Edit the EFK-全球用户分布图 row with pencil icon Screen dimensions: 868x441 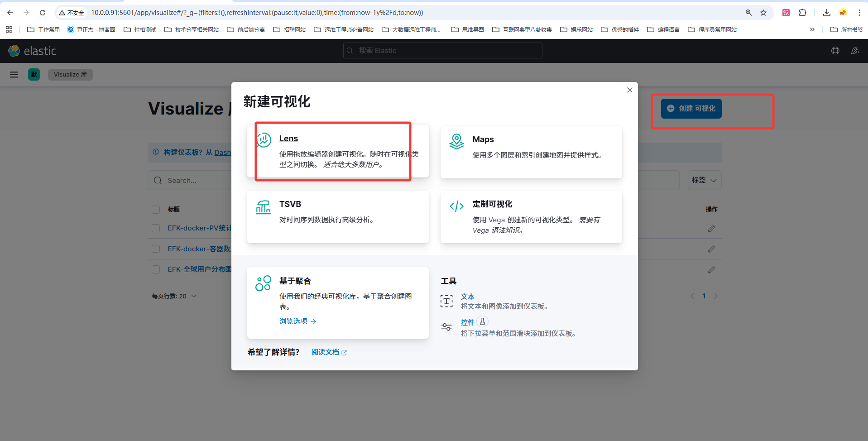[711, 270]
